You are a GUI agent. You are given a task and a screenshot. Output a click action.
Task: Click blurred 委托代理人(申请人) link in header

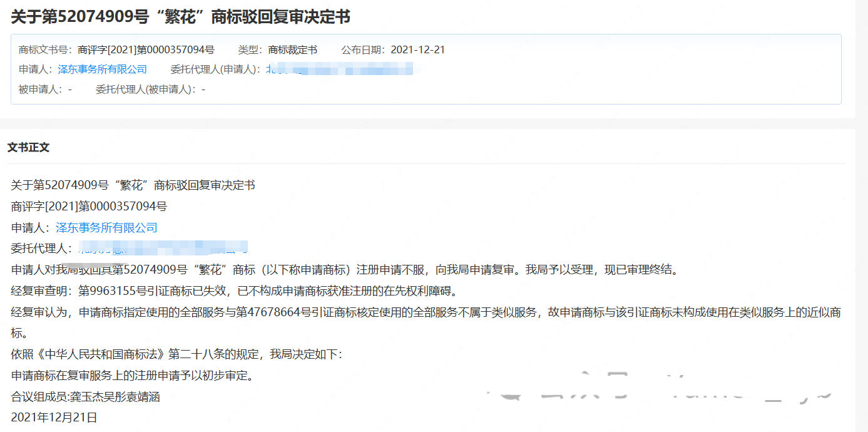(x=340, y=69)
